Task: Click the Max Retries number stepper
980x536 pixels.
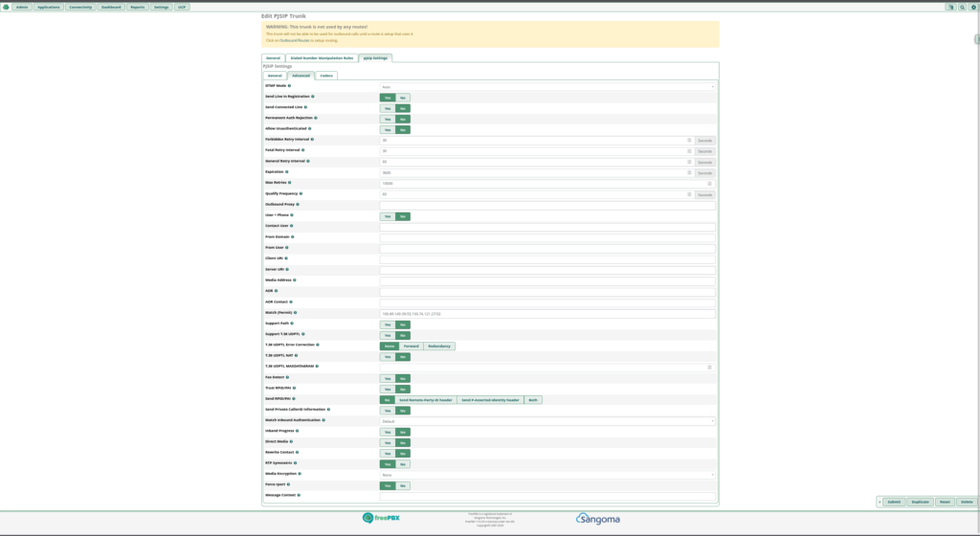Action: point(709,183)
